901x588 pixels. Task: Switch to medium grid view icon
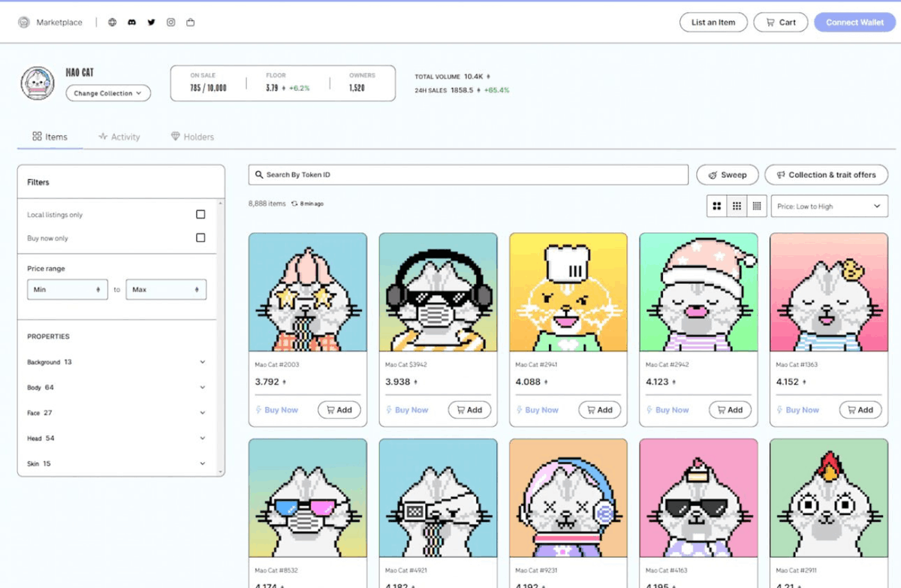737,206
